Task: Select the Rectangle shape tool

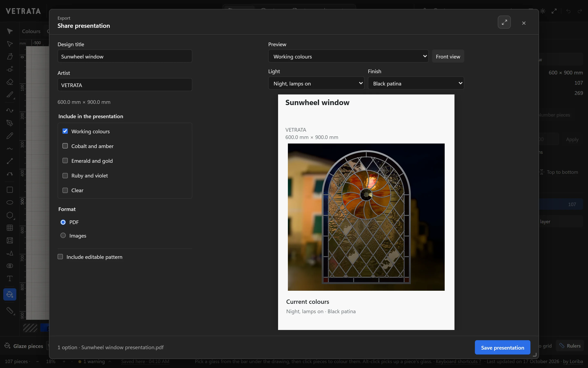Action: coord(10,190)
